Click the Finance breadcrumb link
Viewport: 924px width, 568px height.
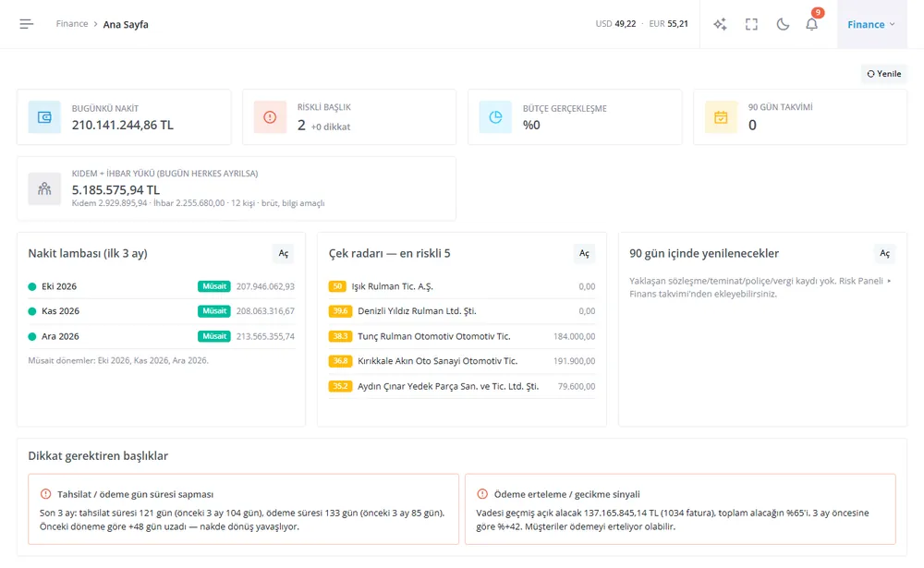[x=72, y=24]
